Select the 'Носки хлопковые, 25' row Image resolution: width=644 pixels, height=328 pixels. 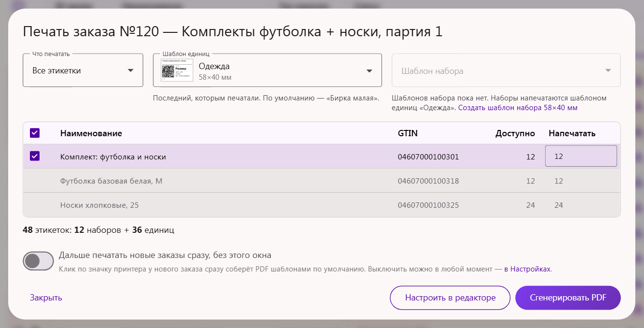322,205
